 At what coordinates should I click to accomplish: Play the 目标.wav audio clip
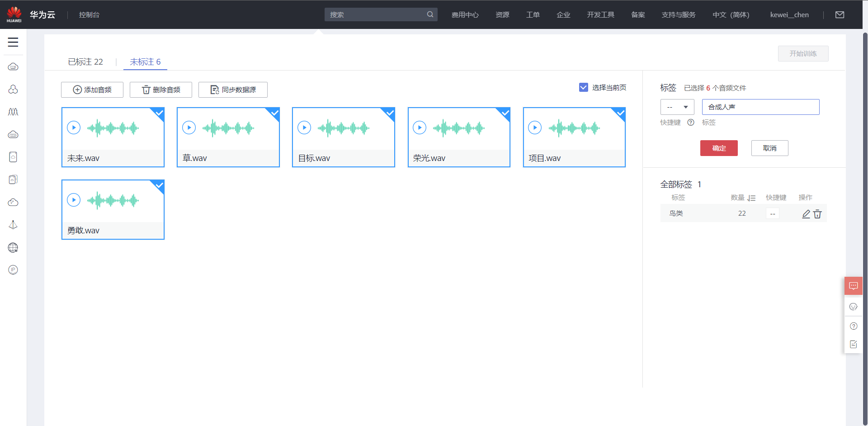point(304,128)
